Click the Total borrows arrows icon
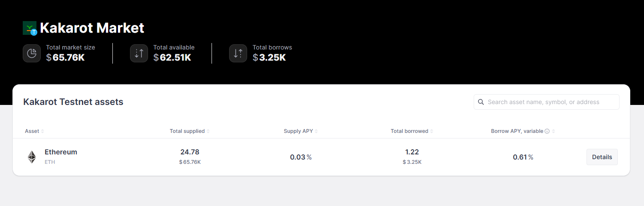Screen dimensions: 644x206 238,53
